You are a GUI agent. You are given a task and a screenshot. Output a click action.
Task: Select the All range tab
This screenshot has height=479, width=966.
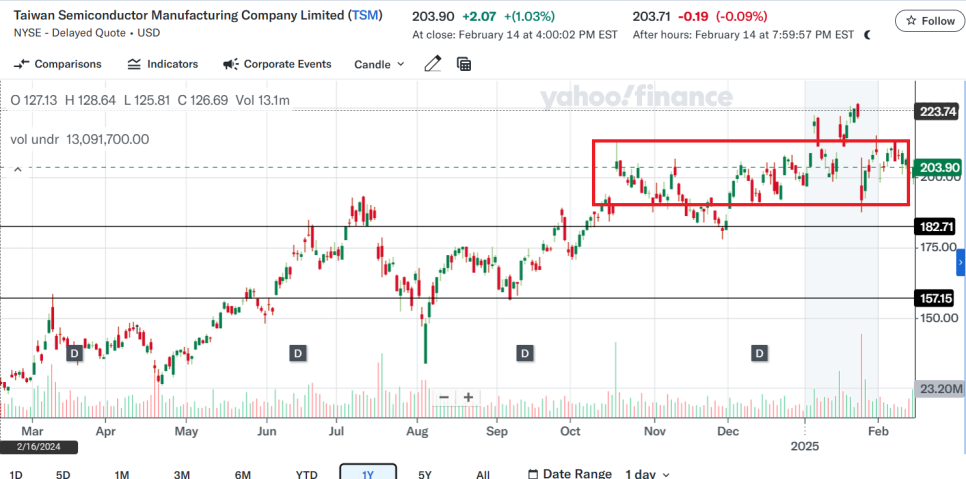(483, 474)
